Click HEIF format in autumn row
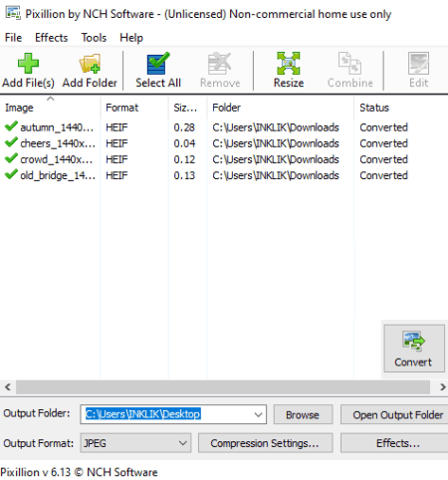448x480 pixels. point(116,127)
